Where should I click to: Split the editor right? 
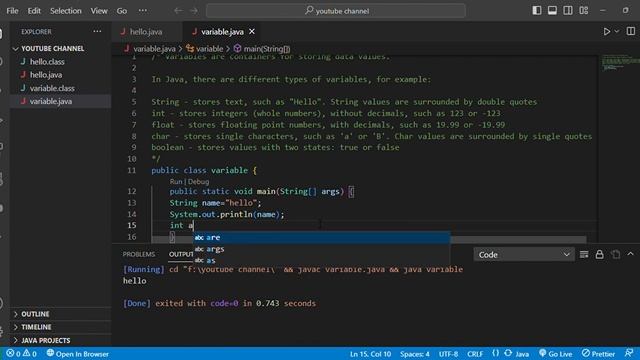click(631, 31)
